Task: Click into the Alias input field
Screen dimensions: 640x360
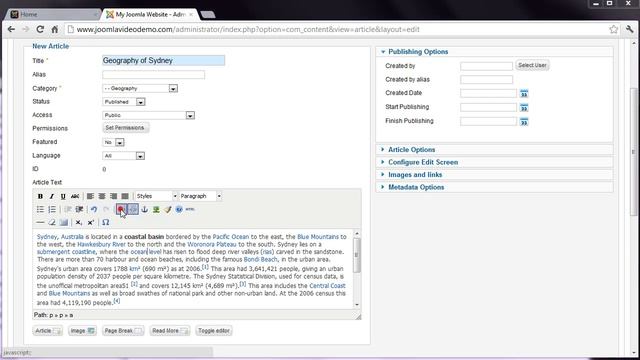Action: tap(153, 75)
